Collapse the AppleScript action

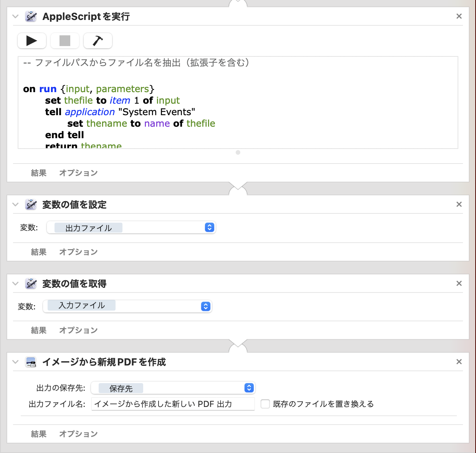coord(15,17)
